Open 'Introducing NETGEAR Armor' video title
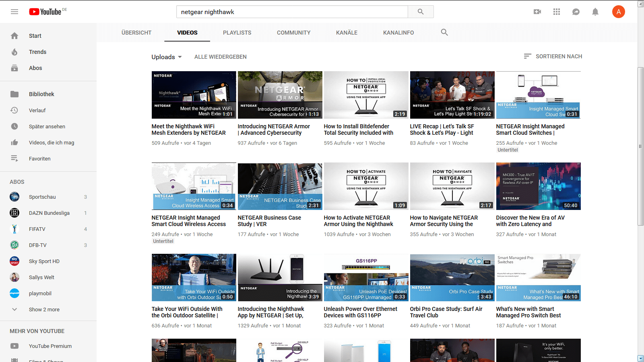This screenshot has height=362, width=644. (274, 130)
